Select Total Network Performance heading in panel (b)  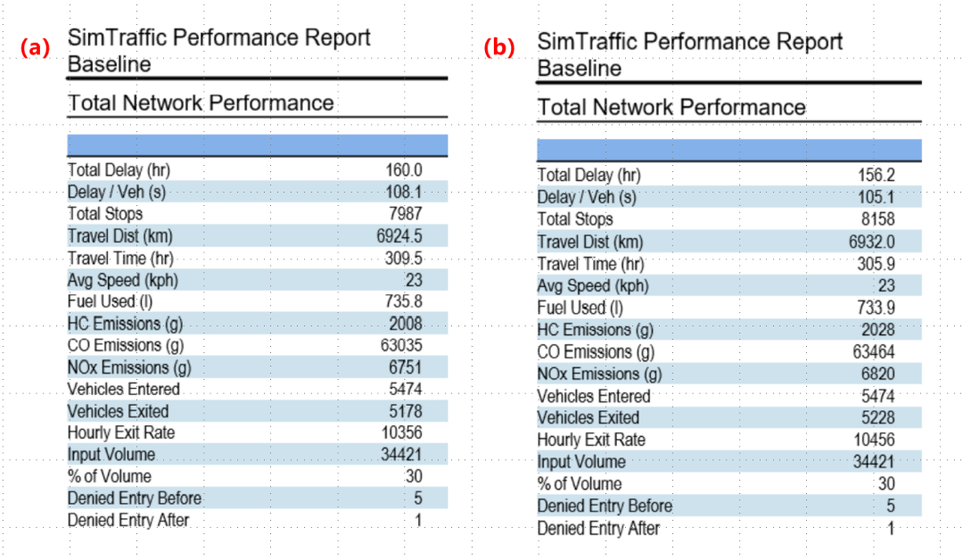671,108
